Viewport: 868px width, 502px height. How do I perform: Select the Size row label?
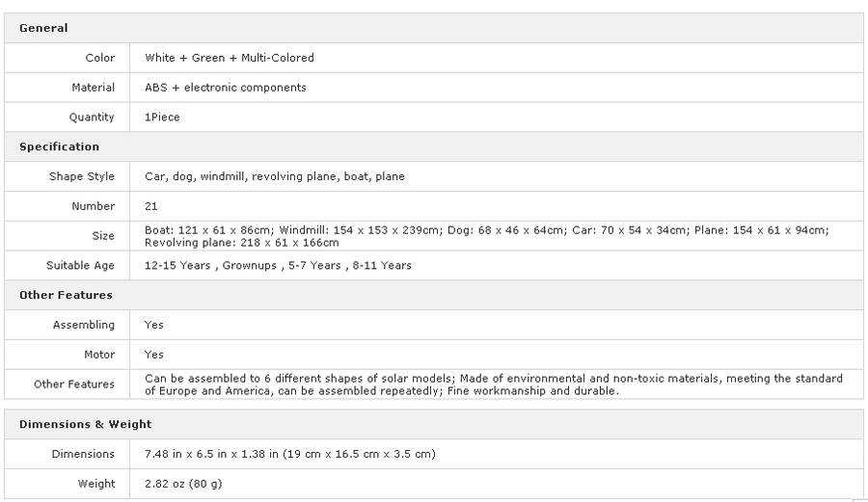point(103,236)
